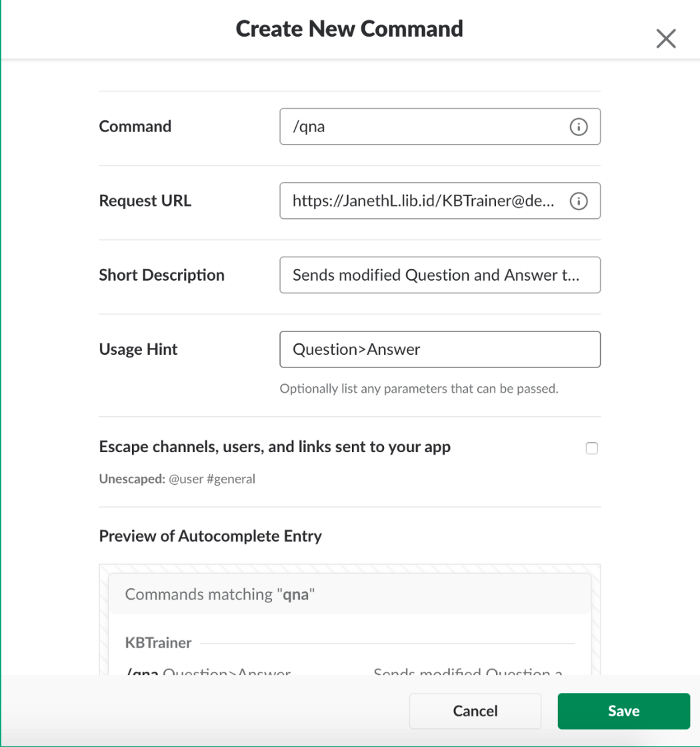The image size is (700, 747).
Task: Click the "Short Description" field label
Action: pos(161,275)
